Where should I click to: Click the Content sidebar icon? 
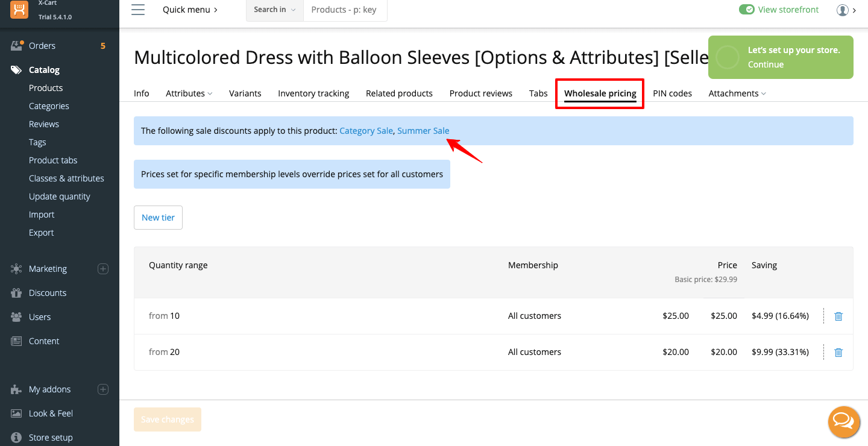[x=17, y=341]
